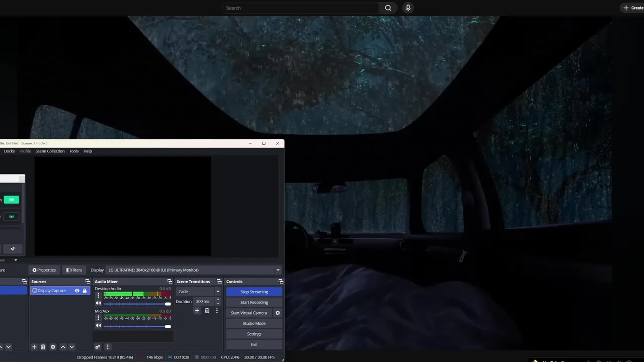Toggle the outlined broadcast button
644x362 pixels.
coord(12,217)
